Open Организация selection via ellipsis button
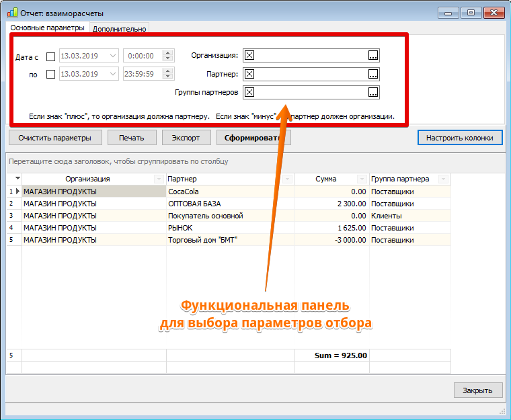The width and height of the screenshot is (511, 420). (x=372, y=55)
